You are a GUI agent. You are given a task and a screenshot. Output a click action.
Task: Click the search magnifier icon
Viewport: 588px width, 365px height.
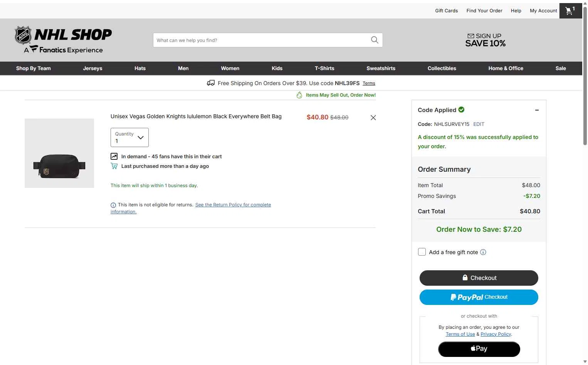375,40
